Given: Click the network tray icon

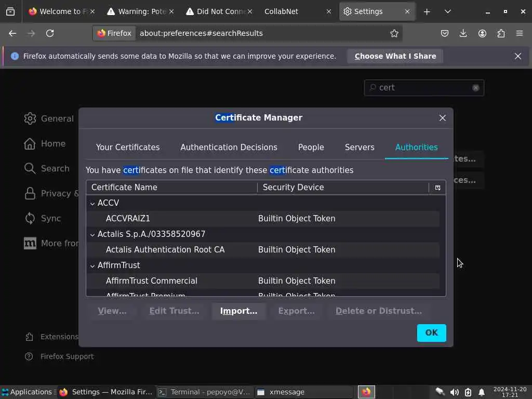Looking at the screenshot, I should coord(440,392).
